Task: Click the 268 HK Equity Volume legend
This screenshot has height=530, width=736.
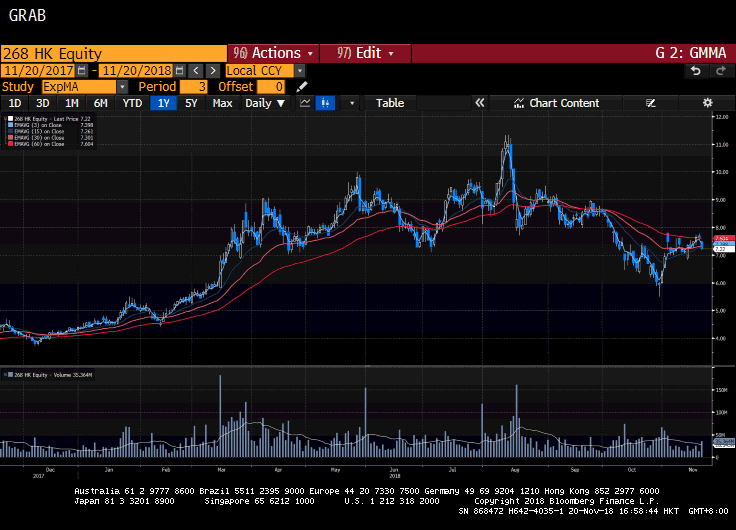Action: [x=49, y=375]
